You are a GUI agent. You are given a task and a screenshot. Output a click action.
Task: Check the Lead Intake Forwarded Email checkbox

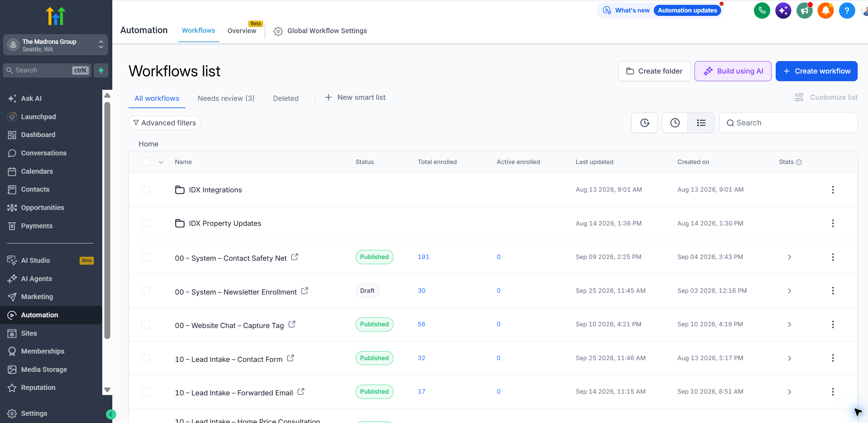[146, 392]
